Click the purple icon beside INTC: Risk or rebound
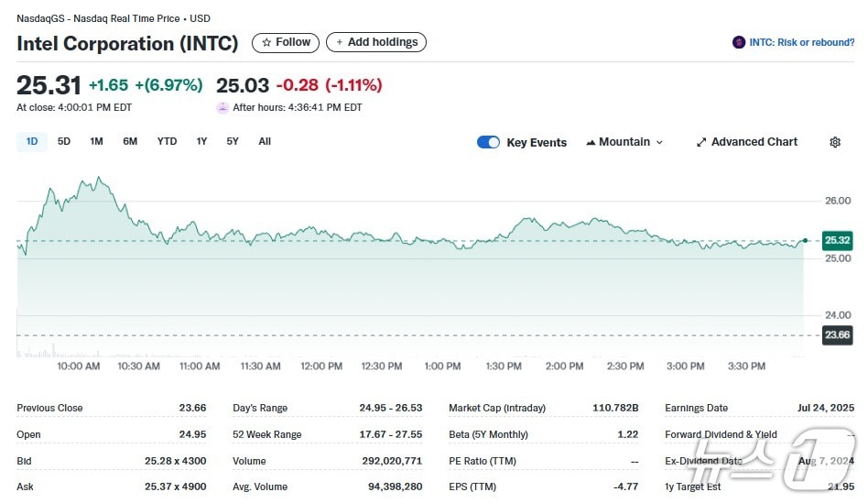 739,42
